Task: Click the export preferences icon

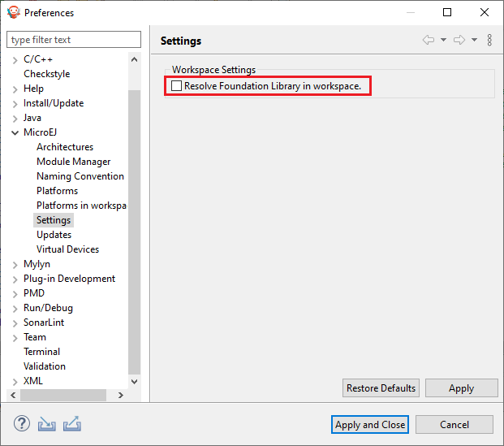Action: [x=72, y=424]
